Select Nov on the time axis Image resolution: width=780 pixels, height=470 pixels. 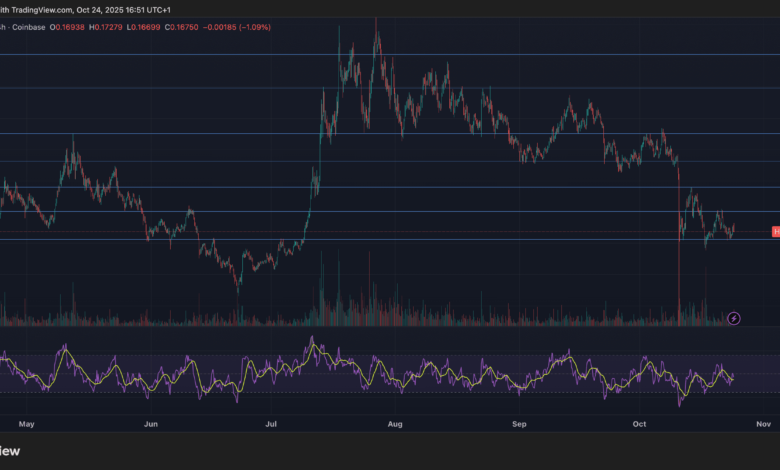tap(762, 424)
